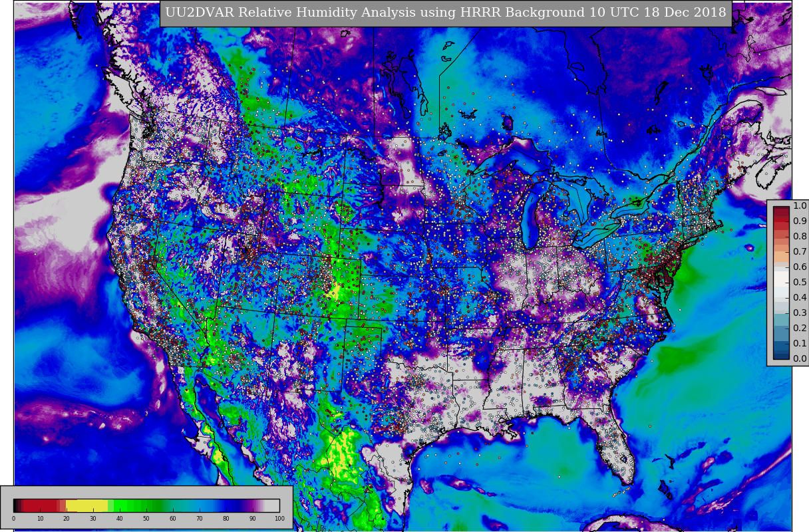Pick the red band in the bottom humidity colorbar
This screenshot has height=532, width=809.
pos(40,505)
